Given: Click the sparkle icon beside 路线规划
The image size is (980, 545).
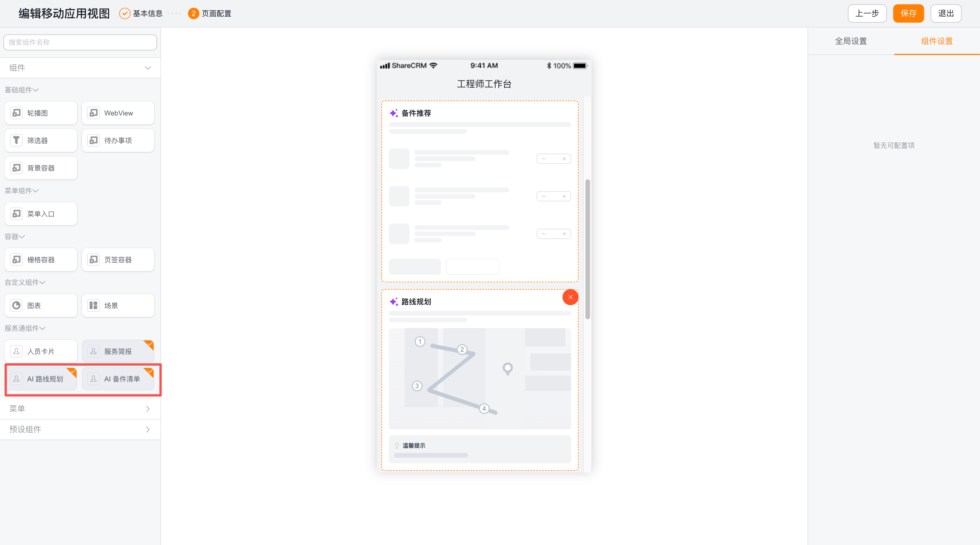Looking at the screenshot, I should pos(394,302).
